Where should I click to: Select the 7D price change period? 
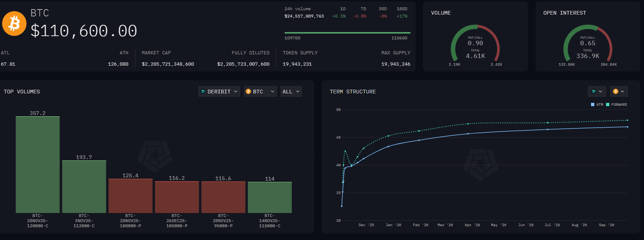pos(363,9)
